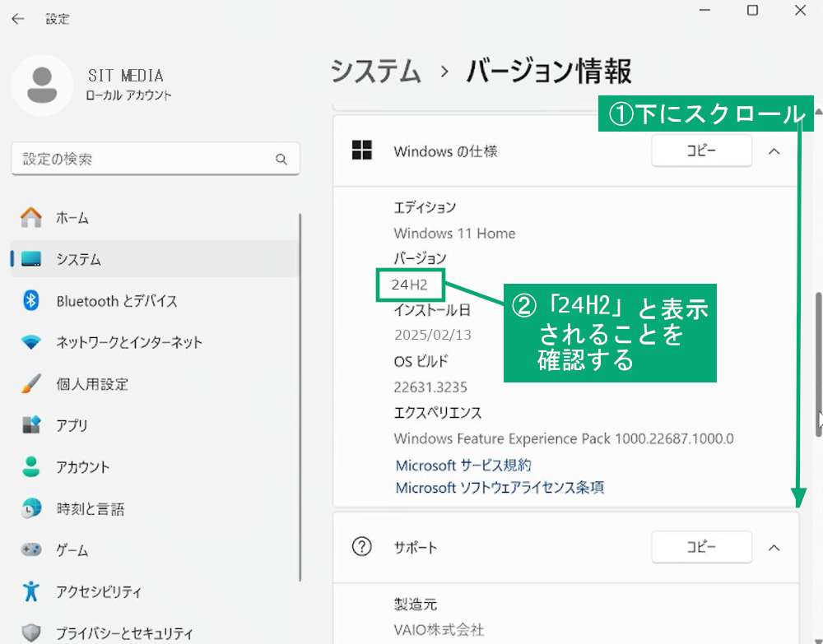Click the scroll-up arrow of scrollbar
This screenshot has width=823, height=644.
pos(819,111)
